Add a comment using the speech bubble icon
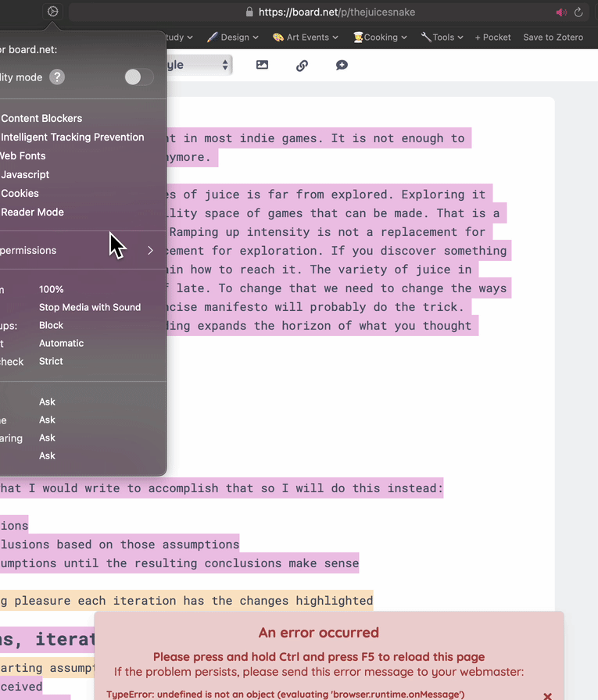 pos(342,66)
